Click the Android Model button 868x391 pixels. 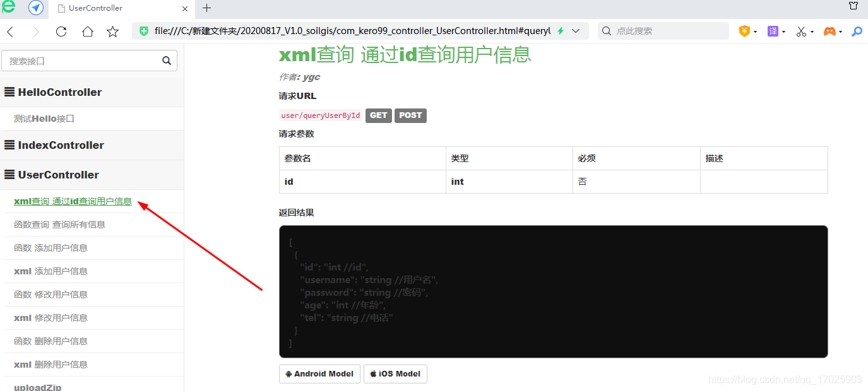tap(319, 373)
